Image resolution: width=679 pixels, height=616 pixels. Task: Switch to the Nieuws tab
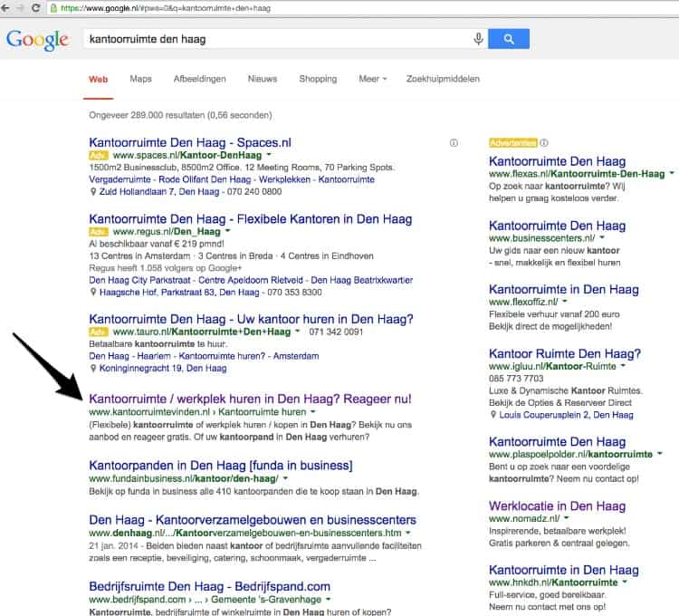(x=263, y=79)
